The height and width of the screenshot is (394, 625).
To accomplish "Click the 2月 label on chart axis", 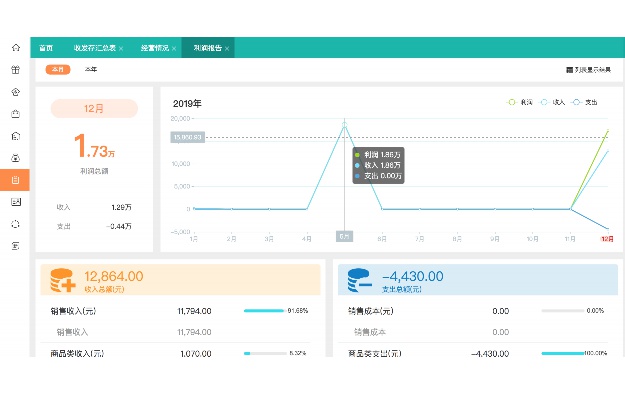I will (231, 239).
